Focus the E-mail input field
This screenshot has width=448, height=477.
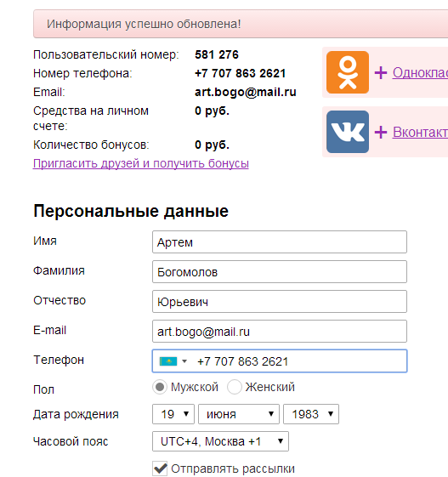[280, 332]
